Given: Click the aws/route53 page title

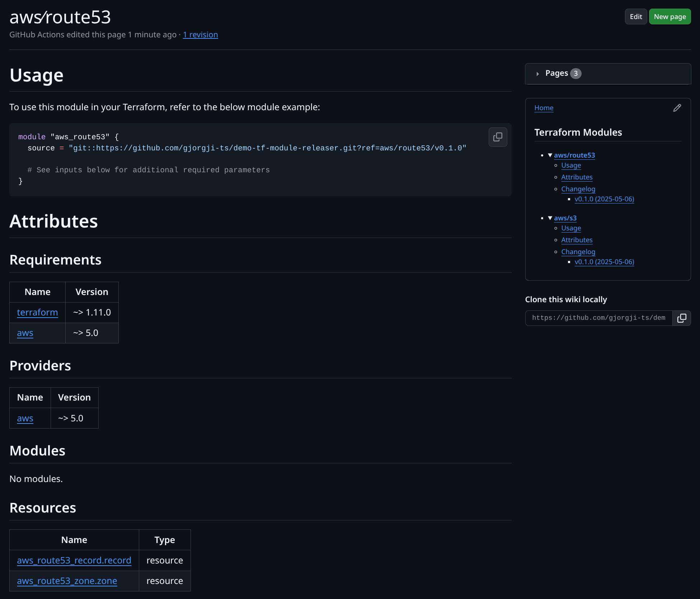Looking at the screenshot, I should [x=60, y=17].
